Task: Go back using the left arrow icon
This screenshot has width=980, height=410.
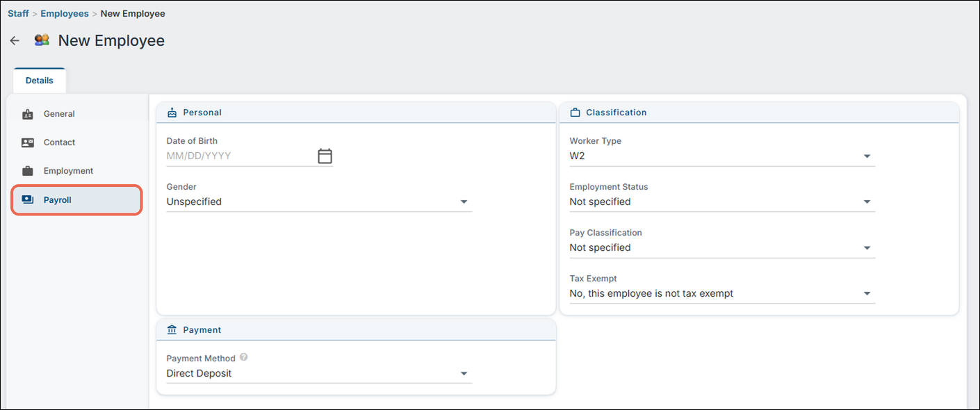Action: [15, 40]
